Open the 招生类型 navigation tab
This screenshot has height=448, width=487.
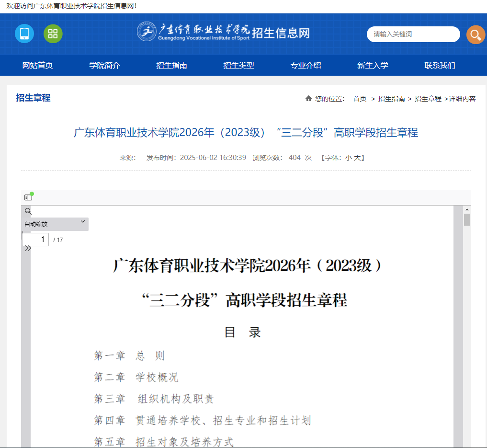tap(238, 65)
